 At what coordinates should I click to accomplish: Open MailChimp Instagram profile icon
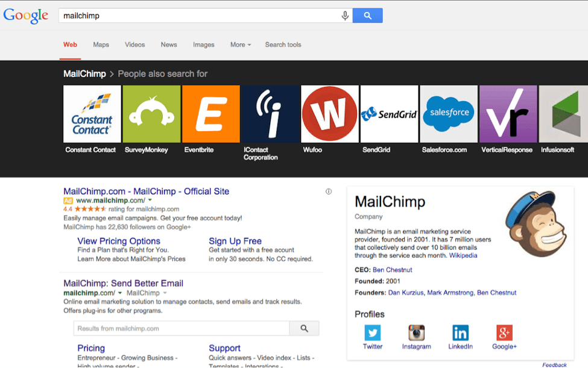416,332
